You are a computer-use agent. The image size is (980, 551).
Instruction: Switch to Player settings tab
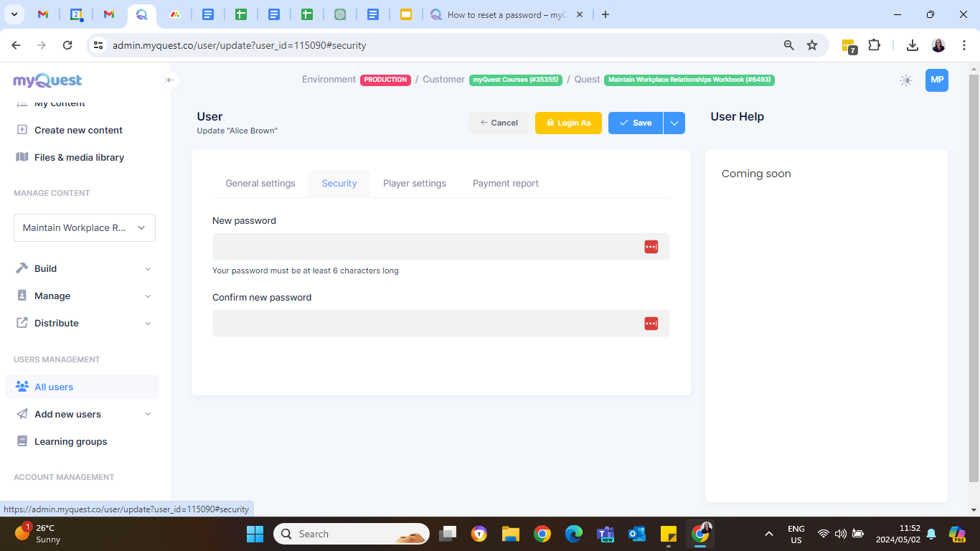pos(415,184)
